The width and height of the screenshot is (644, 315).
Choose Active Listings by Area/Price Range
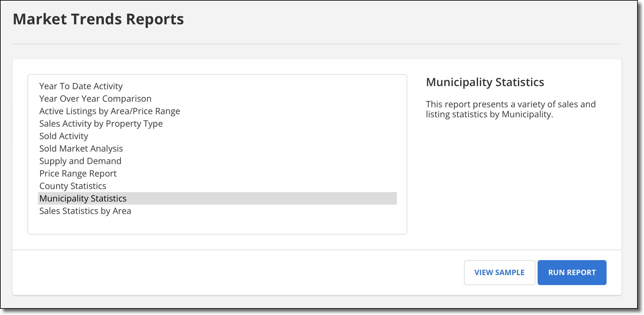(x=217, y=111)
